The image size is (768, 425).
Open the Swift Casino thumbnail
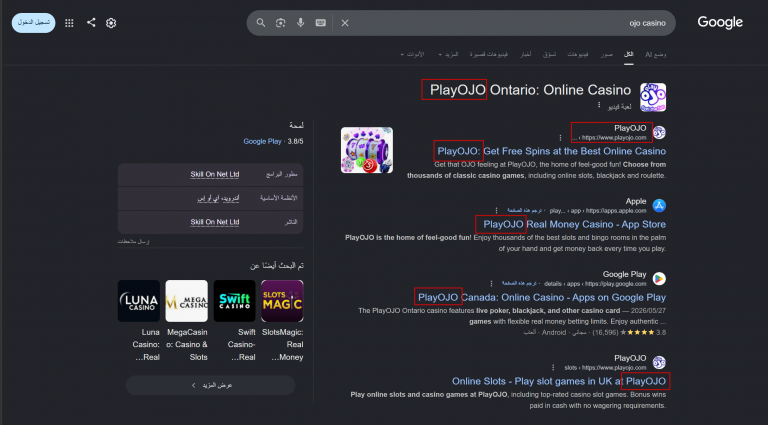pyautogui.click(x=235, y=301)
